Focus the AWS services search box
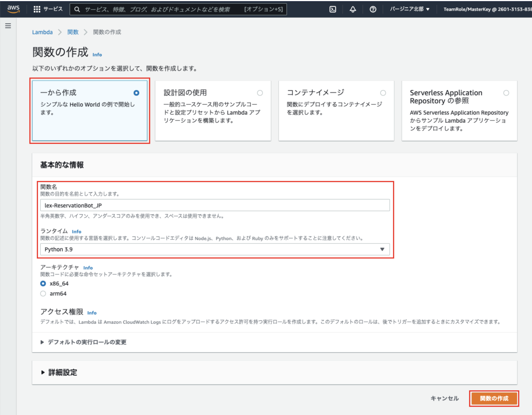The height and width of the screenshot is (415, 532). click(178, 9)
